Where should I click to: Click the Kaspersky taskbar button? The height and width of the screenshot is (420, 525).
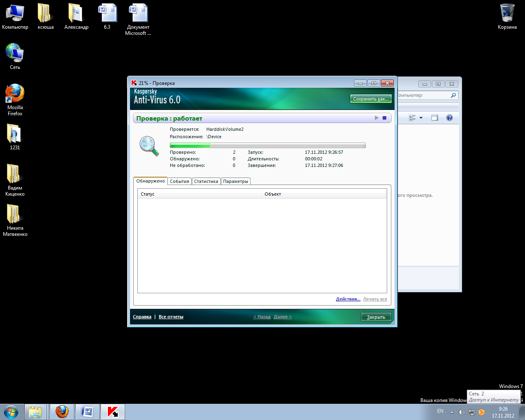tap(113, 411)
